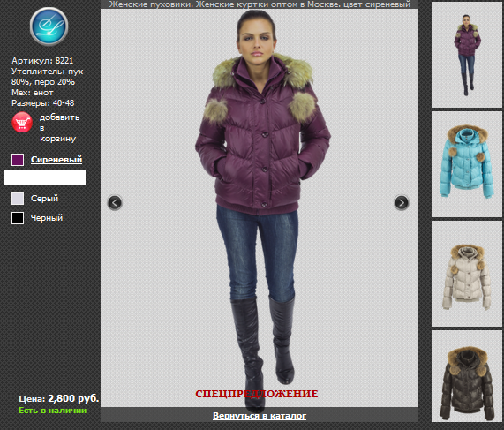Choose the Черный color label

tap(47, 218)
